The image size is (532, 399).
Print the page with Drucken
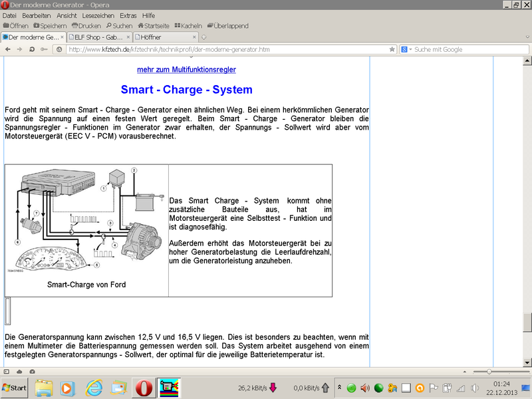click(86, 26)
